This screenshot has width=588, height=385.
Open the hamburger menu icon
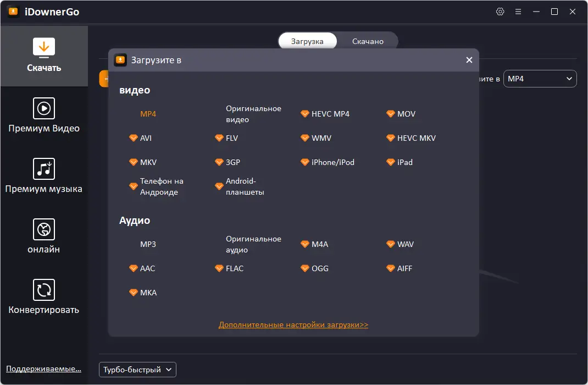518,12
